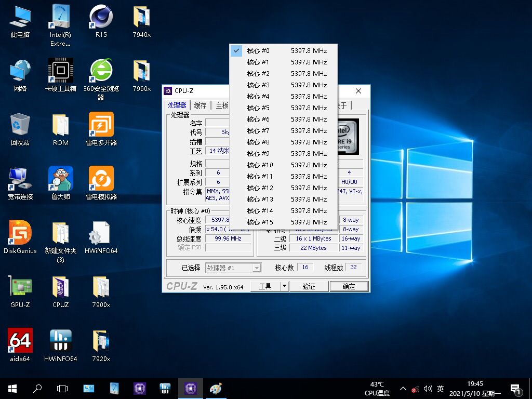Open Intel(R) Extreme Tuning shortcut
Viewport: 532px width, 399px height.
[60, 25]
